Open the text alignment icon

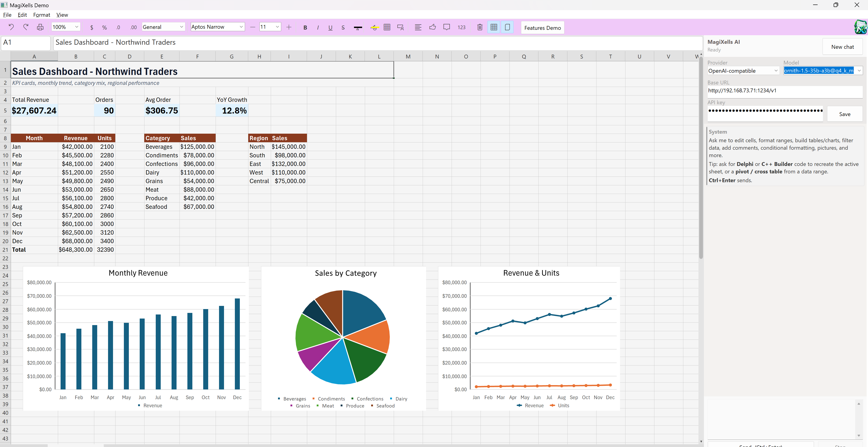tap(418, 27)
